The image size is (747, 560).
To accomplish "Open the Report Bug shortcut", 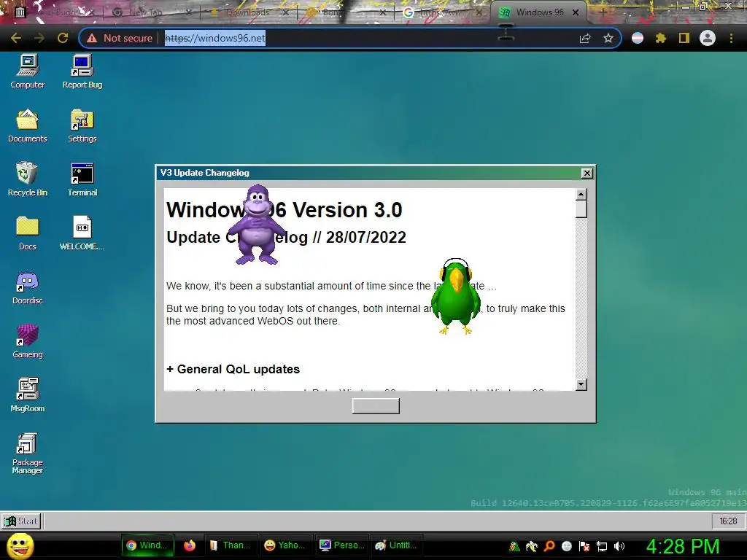I will coord(82,71).
